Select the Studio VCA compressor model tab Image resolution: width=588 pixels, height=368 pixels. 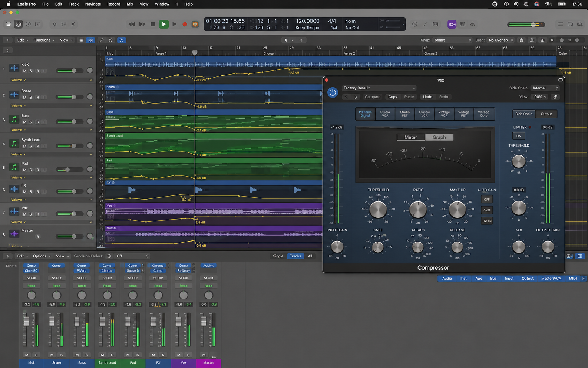pos(385,114)
